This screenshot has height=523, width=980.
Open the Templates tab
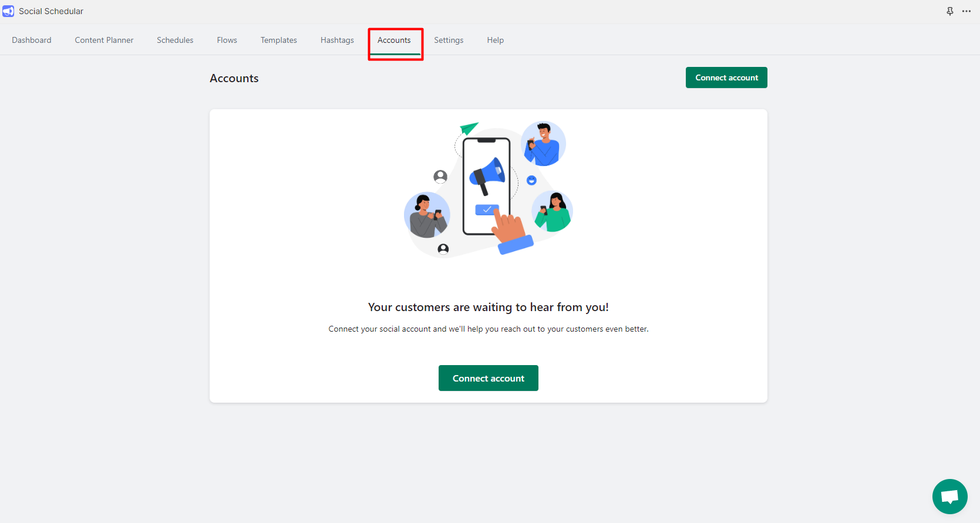tap(279, 40)
